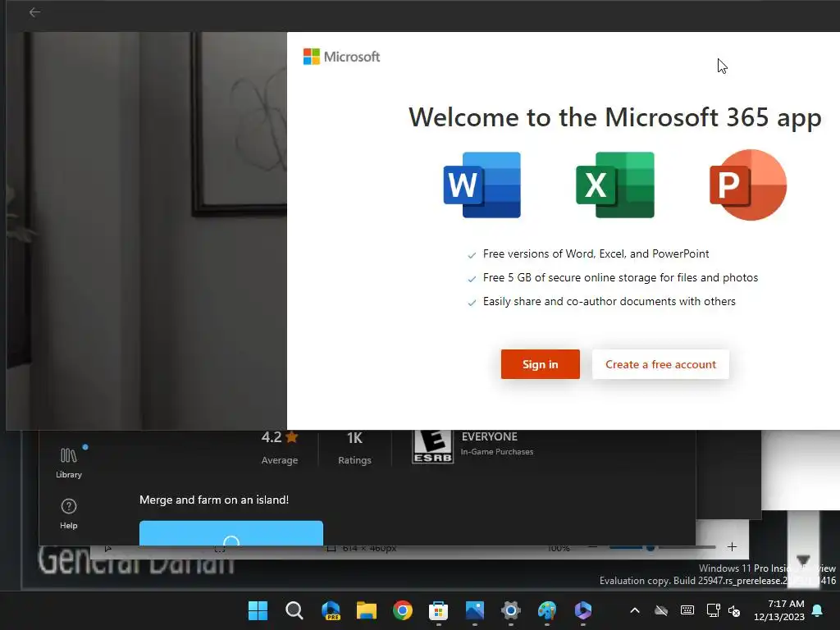Screen dimensions: 840x630
Task: Click the network status tray icon
Action: pyautogui.click(x=713, y=610)
